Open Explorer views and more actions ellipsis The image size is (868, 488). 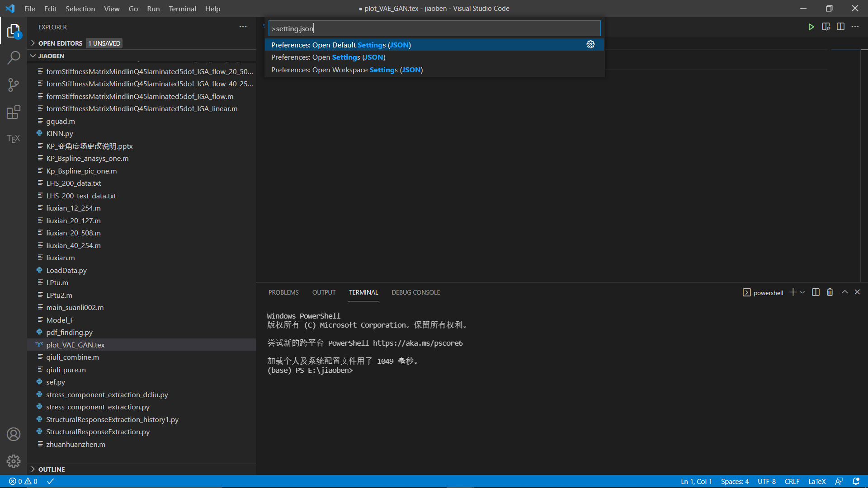tap(243, 27)
